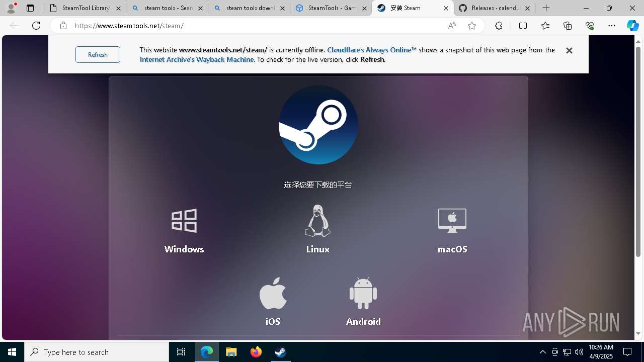
Task: Add page to favorites star icon
Action: tap(472, 26)
